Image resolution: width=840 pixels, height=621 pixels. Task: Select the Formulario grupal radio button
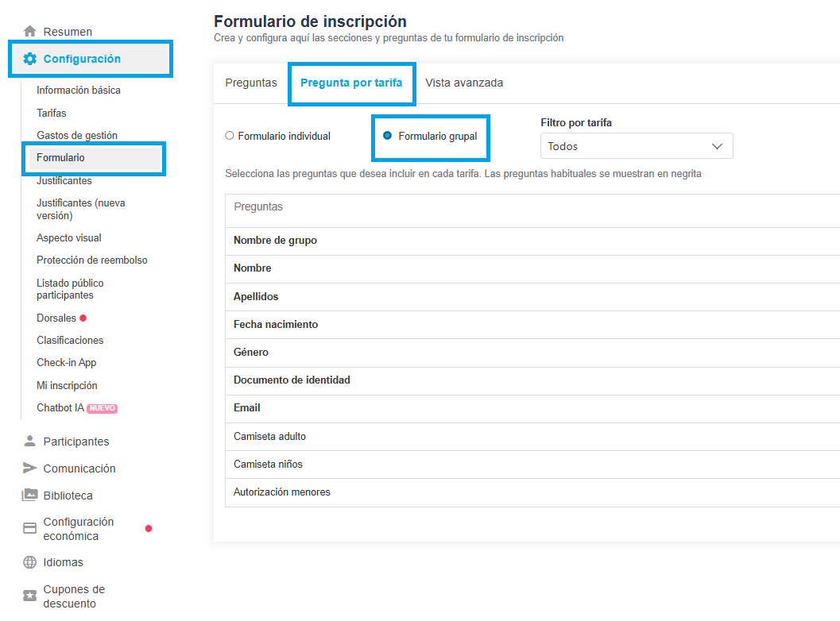click(388, 136)
